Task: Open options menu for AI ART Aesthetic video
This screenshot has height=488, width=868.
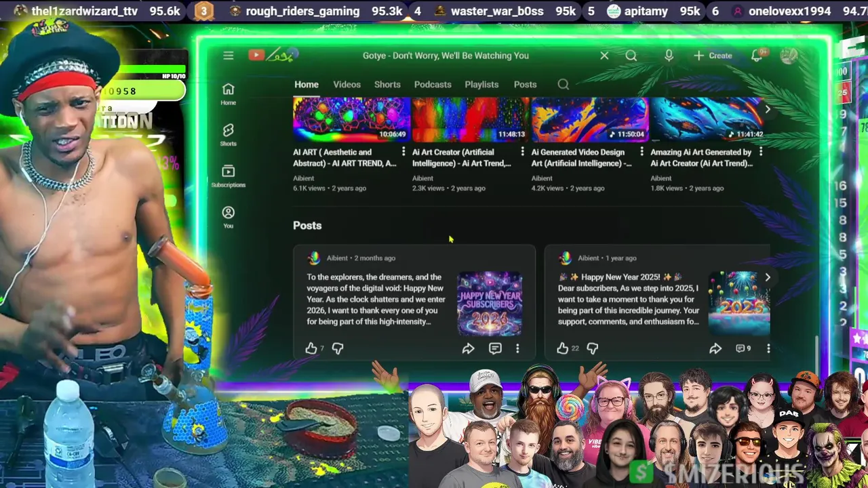Action: (403, 152)
